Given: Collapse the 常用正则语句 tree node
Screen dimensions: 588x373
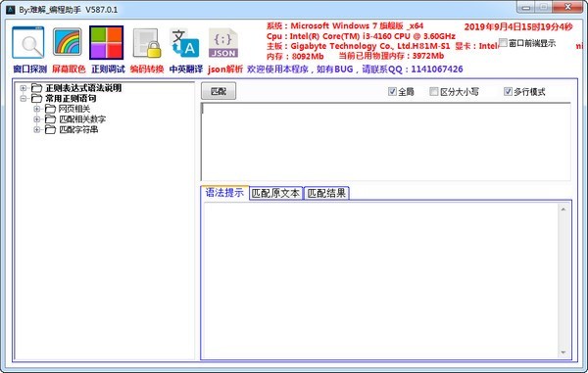Looking at the screenshot, I should pos(24,99).
